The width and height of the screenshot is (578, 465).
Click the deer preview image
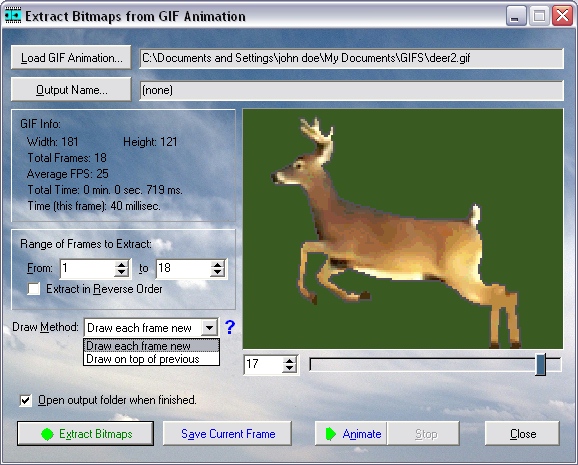coord(403,229)
